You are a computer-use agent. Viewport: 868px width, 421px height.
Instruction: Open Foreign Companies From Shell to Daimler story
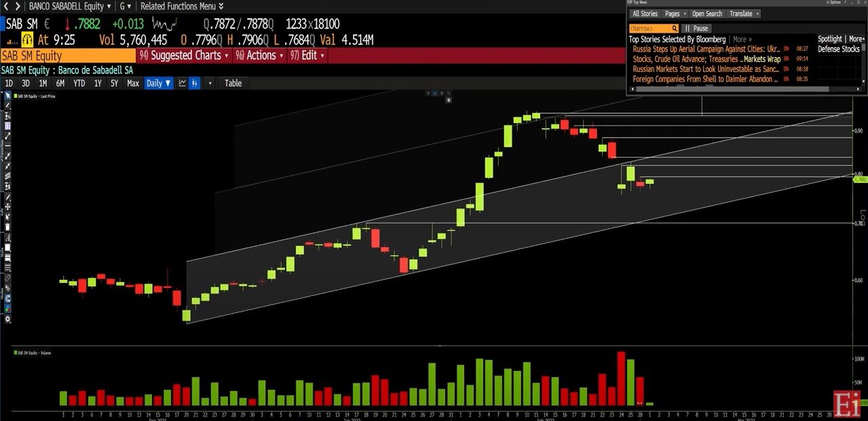706,79
